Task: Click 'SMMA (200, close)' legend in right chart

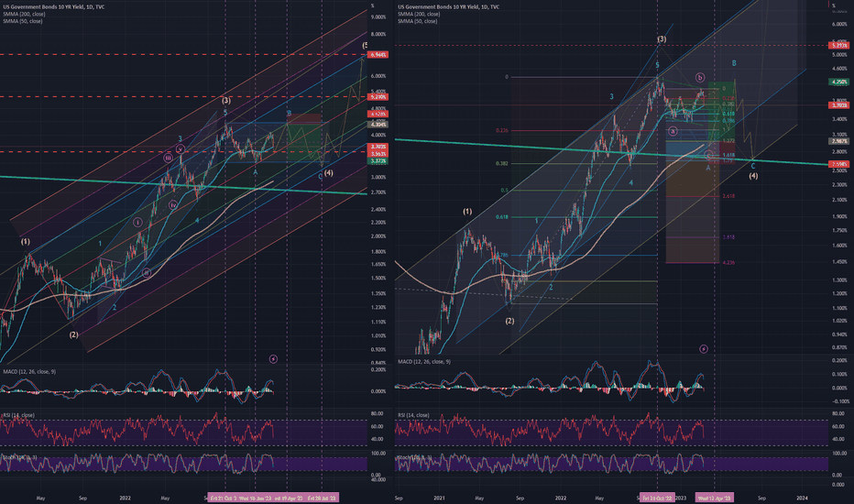Action: (x=418, y=14)
